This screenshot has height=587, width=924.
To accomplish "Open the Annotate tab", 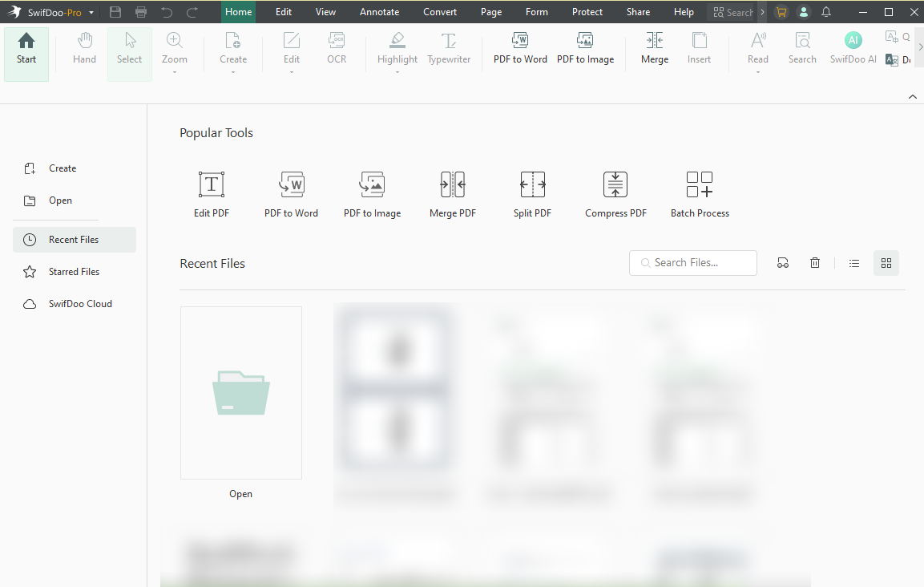I will [x=380, y=12].
